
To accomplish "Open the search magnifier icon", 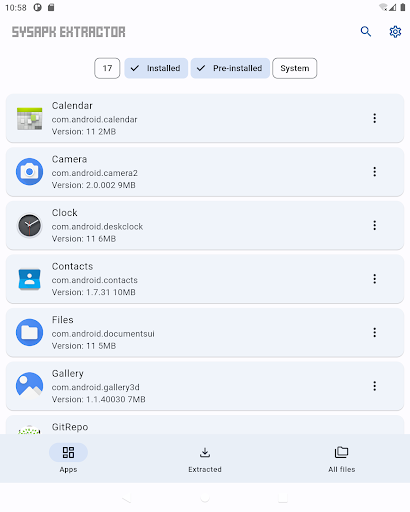I will point(366,32).
